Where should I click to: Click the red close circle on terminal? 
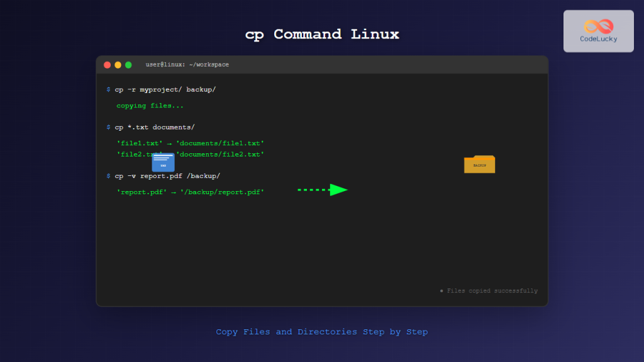tap(107, 64)
